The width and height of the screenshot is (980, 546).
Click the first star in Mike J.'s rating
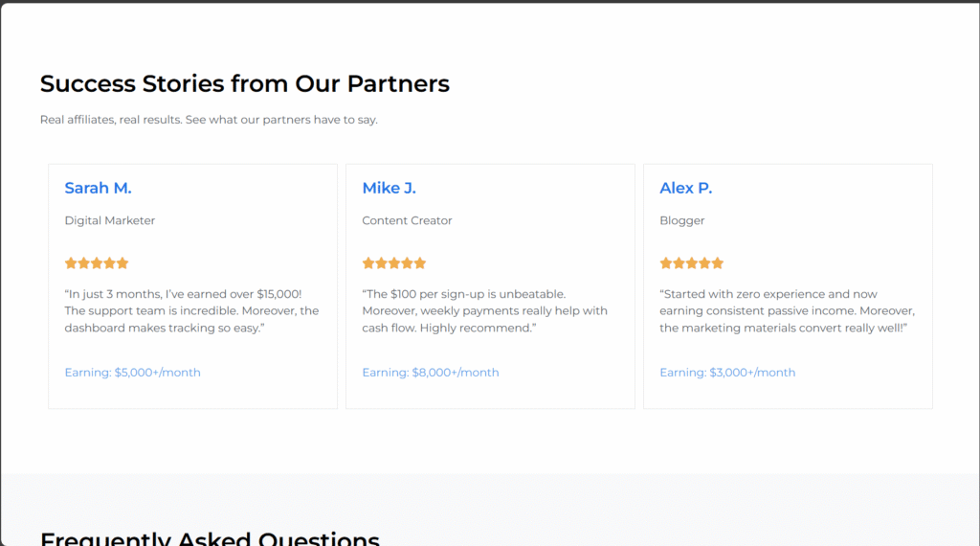(x=368, y=263)
